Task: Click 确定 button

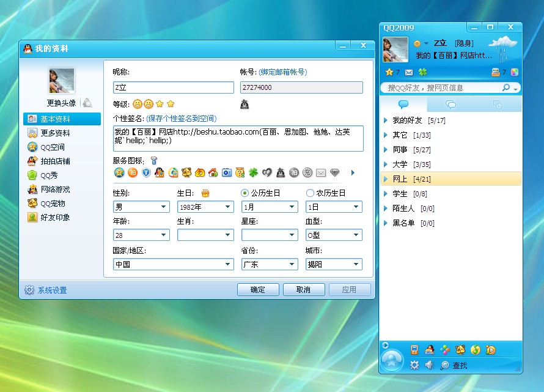Action: click(x=258, y=290)
